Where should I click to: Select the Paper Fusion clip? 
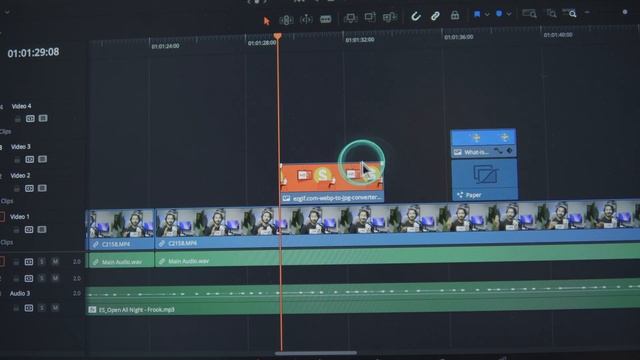[485, 180]
